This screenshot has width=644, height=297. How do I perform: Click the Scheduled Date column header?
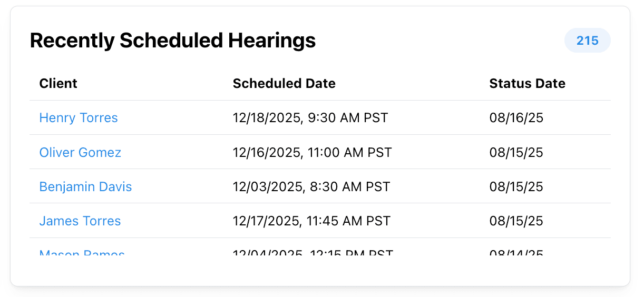(284, 83)
